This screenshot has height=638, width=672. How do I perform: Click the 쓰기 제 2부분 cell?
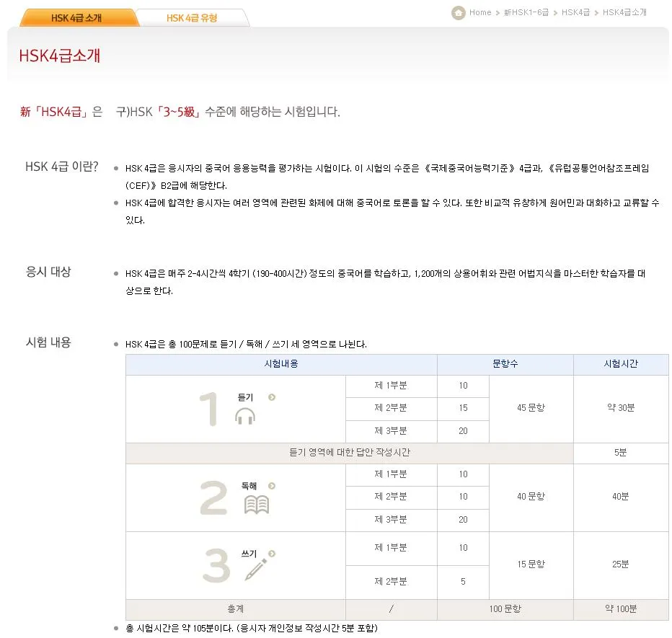[x=391, y=582]
